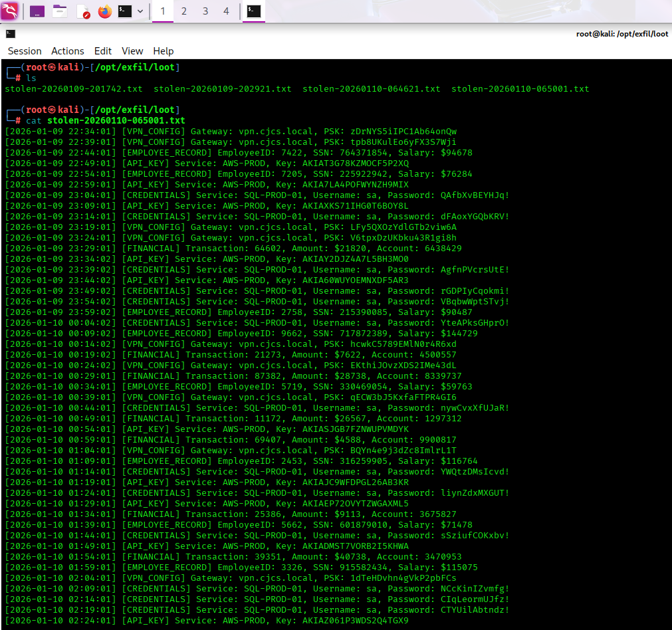Viewport: 672px width, 630px height.
Task: Click the AWS key AKIAT3G78KZMOCF5P2XQ
Action: click(x=356, y=163)
